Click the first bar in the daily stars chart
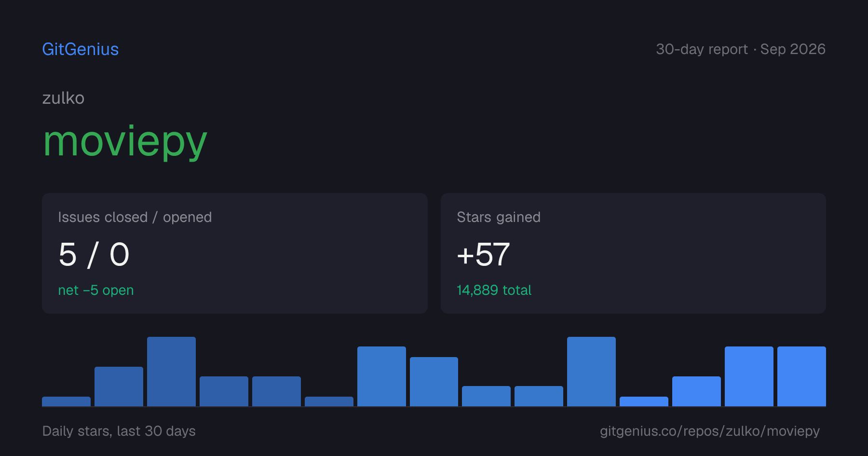 tap(66, 401)
